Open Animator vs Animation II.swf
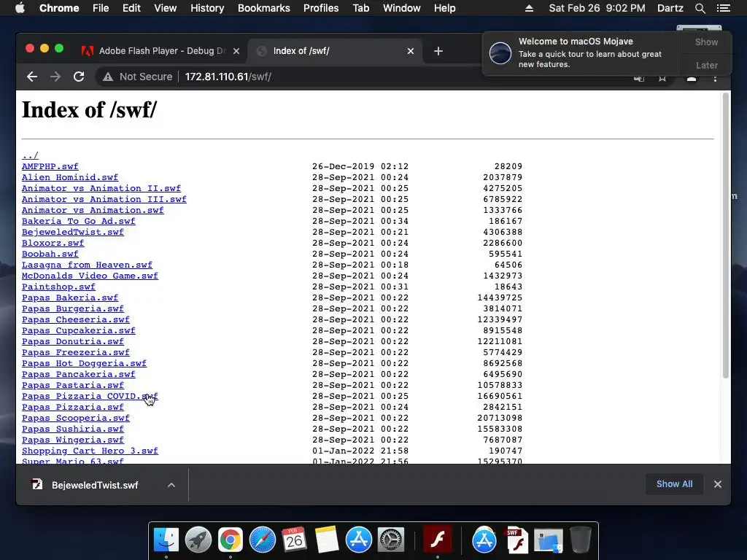Viewport: 747px width, 560px height. tap(101, 188)
